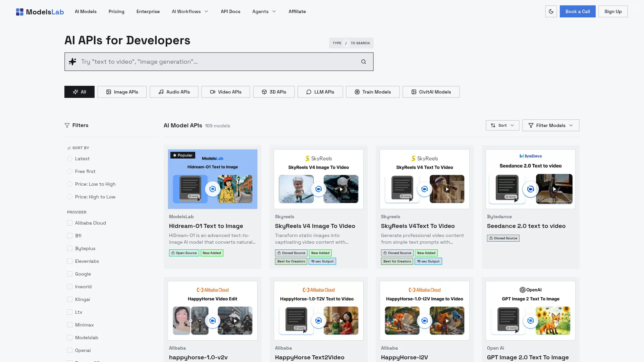Click the Filters funnel icon in sidebar

(67, 125)
